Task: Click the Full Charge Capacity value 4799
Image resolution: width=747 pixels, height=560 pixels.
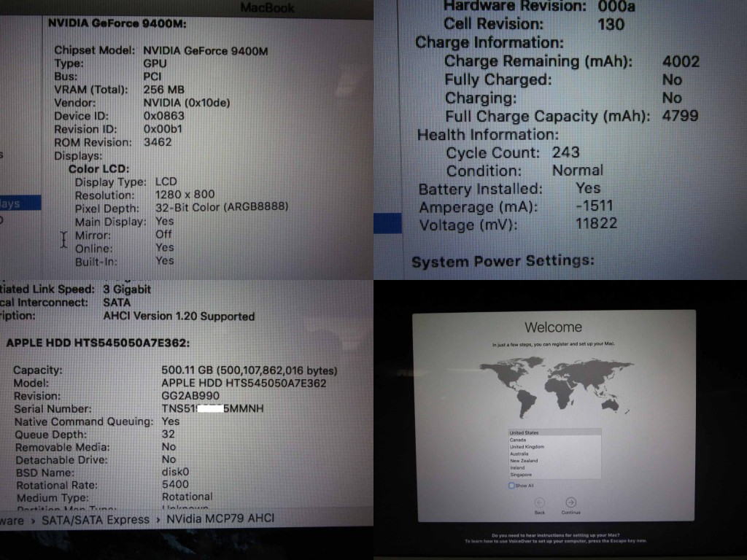Action: click(x=681, y=116)
